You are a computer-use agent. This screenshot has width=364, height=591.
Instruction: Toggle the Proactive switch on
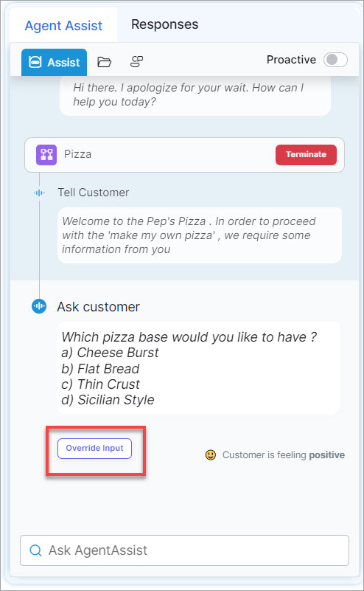[x=335, y=60]
